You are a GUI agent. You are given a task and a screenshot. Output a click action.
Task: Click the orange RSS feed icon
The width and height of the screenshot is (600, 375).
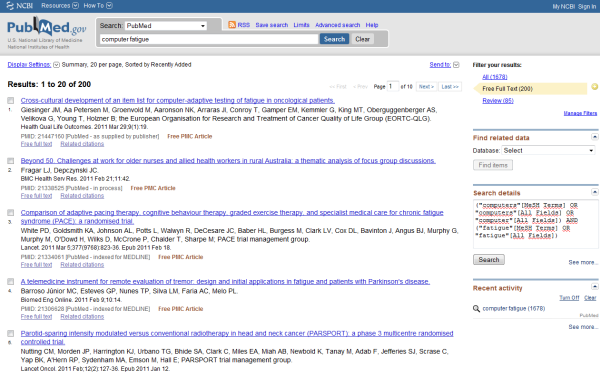(232, 25)
